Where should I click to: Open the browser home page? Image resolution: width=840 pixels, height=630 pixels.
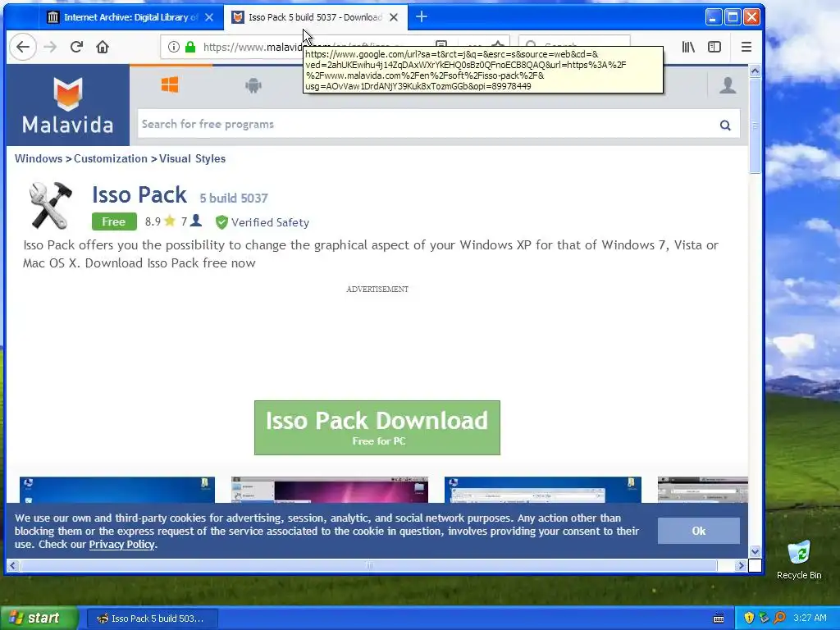[103, 47]
